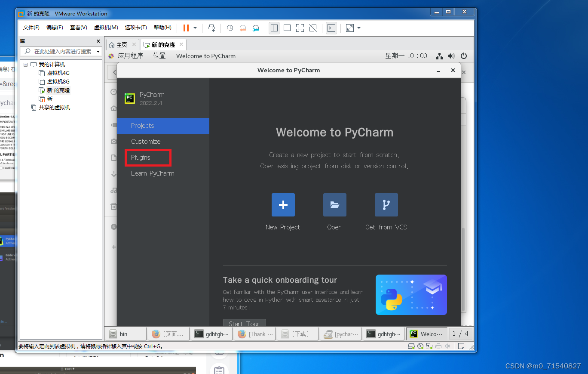
Task: Open the 编辑(E) menu
Action: coord(55,28)
